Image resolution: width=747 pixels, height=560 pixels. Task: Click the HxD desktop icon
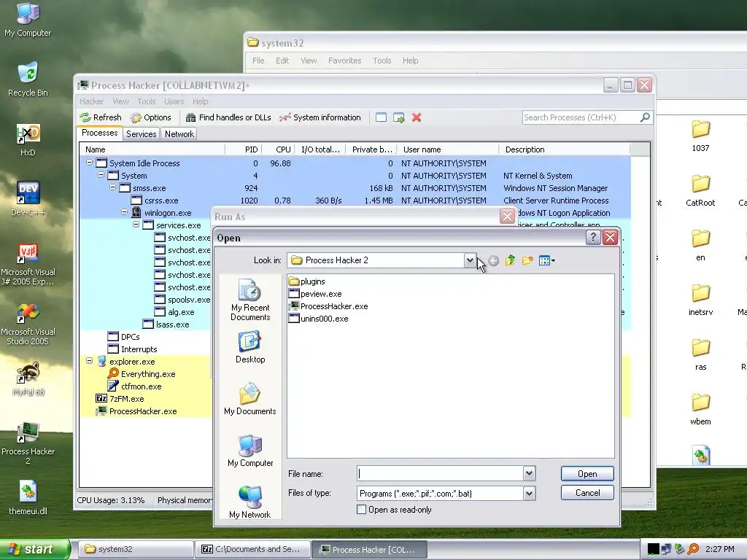click(x=28, y=141)
